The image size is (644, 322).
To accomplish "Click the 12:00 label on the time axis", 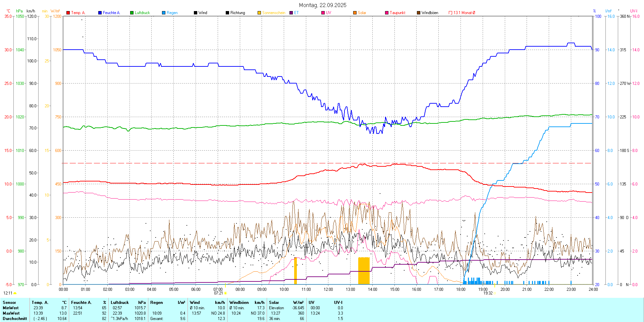I will click(x=328, y=289).
